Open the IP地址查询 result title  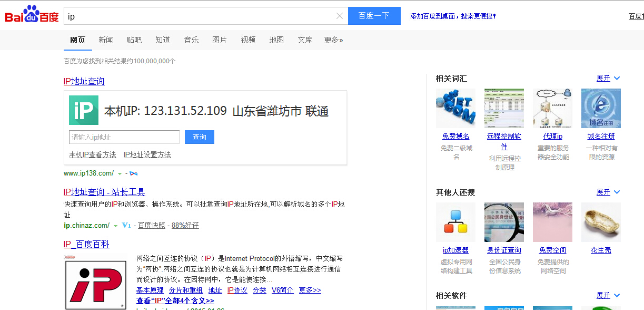pos(84,81)
